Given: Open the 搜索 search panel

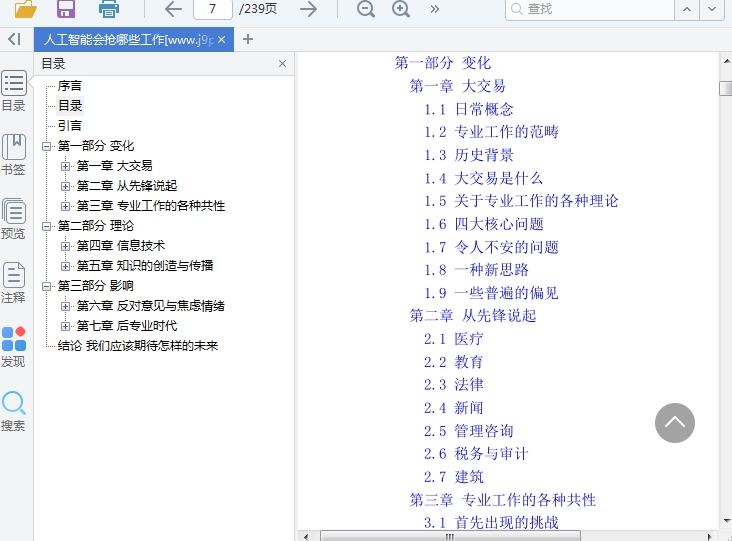Looking at the screenshot, I should coord(14,411).
